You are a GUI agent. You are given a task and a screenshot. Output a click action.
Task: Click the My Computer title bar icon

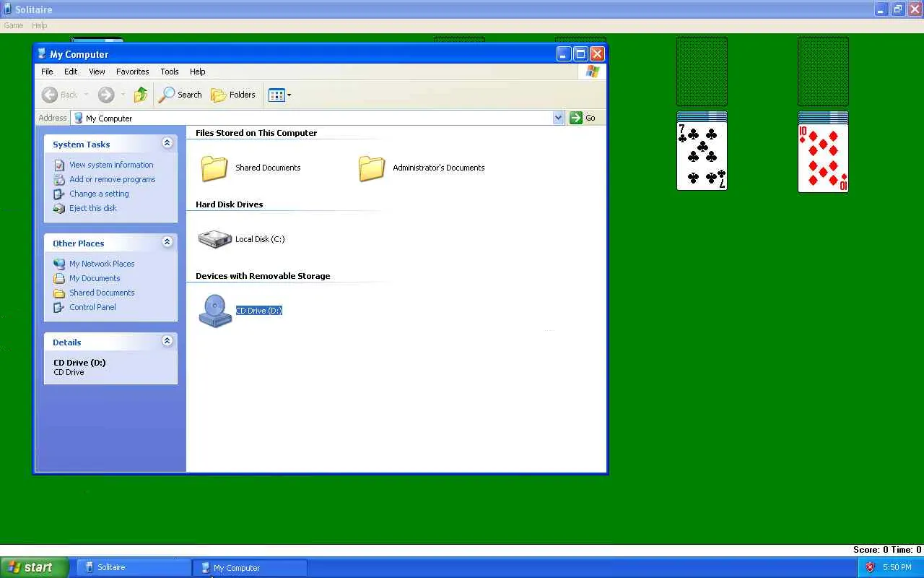42,53
